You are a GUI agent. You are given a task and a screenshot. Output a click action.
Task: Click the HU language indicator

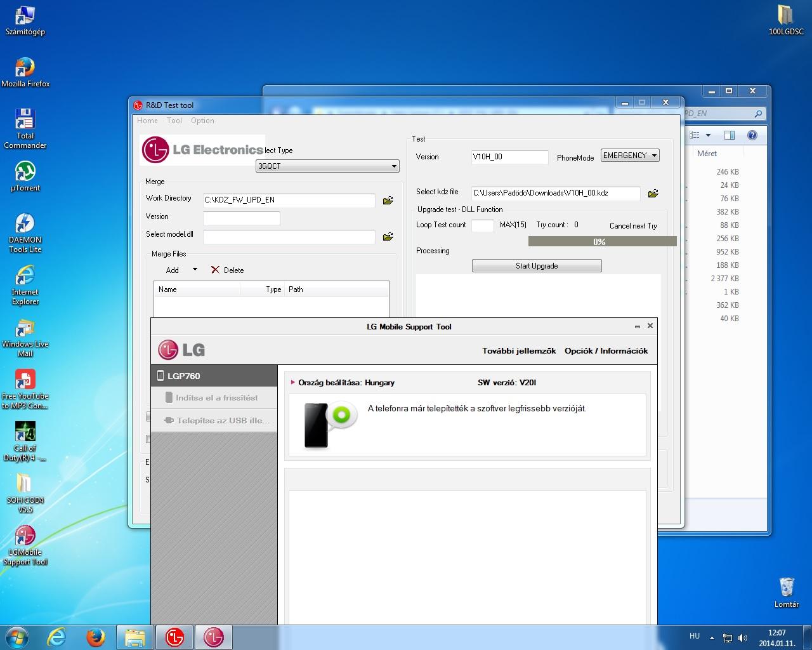(695, 636)
